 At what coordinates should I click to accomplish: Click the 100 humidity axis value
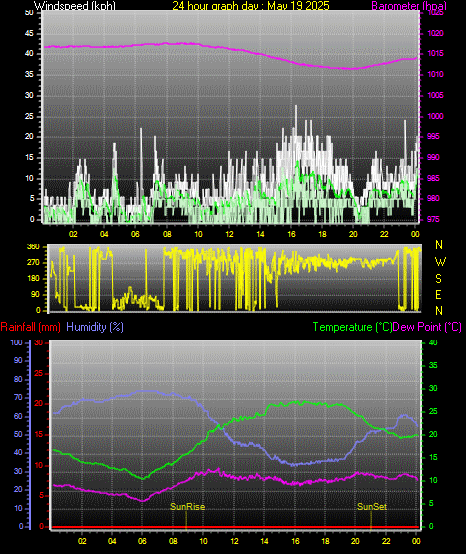[17, 342]
